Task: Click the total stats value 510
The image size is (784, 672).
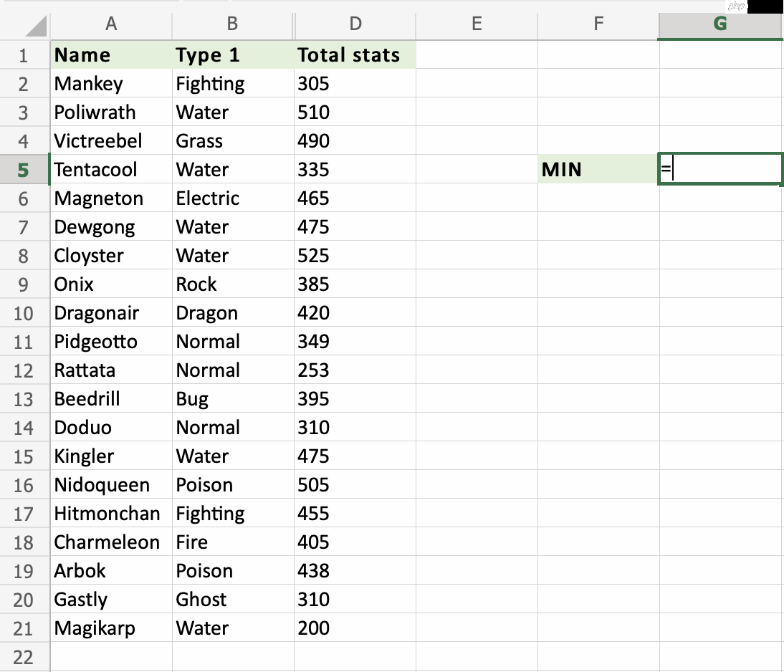Action: [355, 112]
